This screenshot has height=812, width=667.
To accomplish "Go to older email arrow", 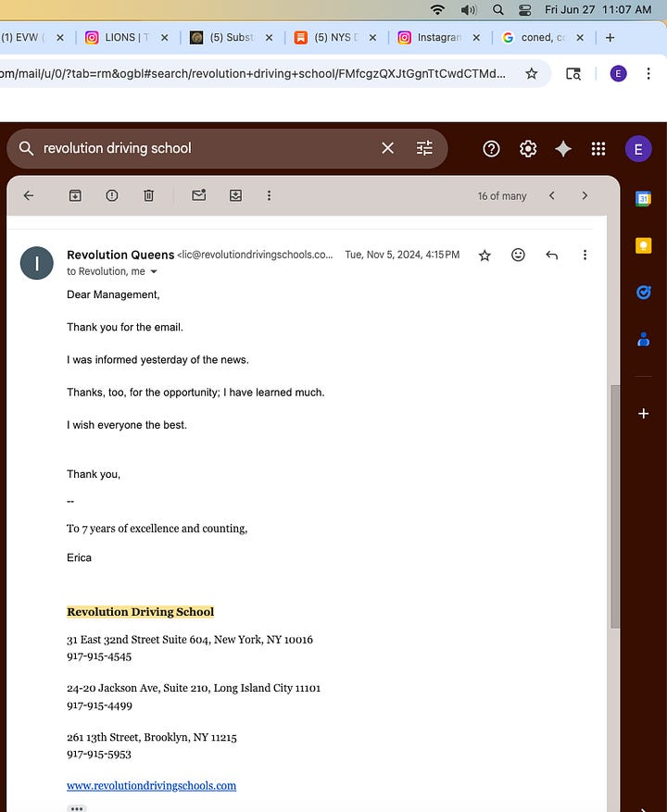I will coord(585,195).
